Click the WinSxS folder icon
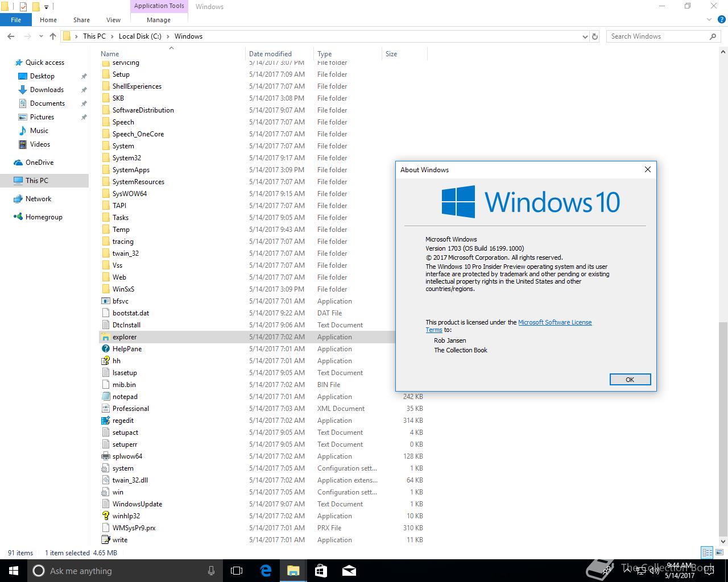728x582 pixels. [105, 289]
